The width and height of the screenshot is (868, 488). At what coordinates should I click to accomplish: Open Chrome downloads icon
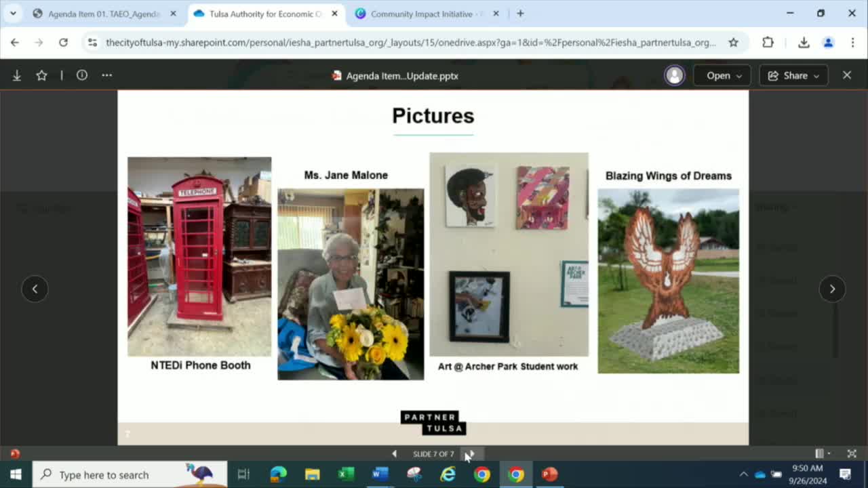[804, 42]
